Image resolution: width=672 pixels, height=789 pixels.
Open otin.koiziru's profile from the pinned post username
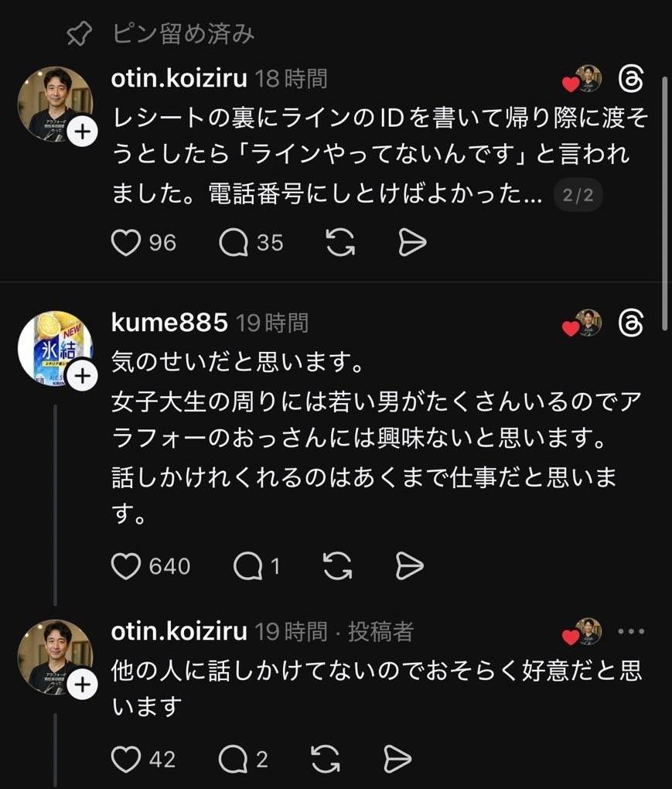tap(179, 78)
